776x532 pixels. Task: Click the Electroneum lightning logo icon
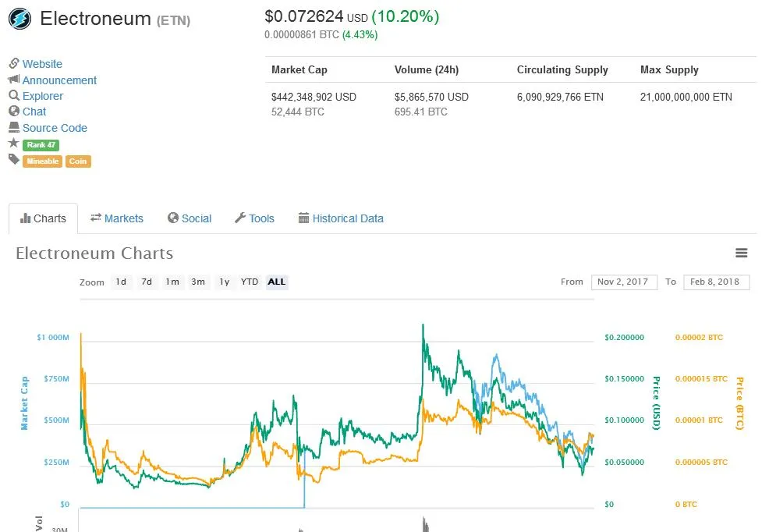(x=19, y=20)
